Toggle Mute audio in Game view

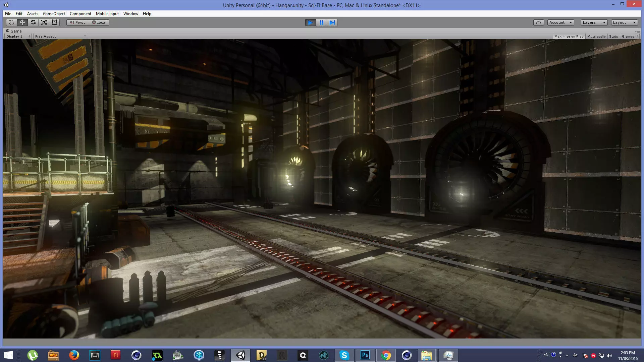tap(596, 36)
